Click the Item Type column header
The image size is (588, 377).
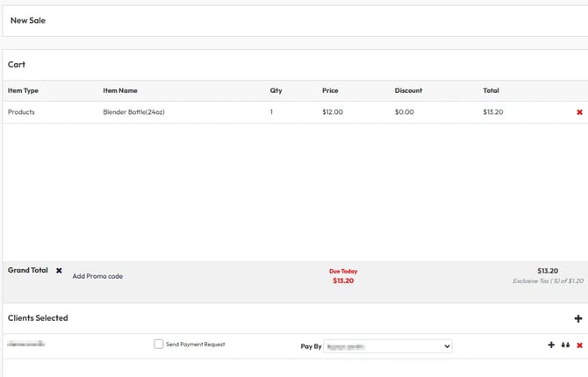(24, 90)
